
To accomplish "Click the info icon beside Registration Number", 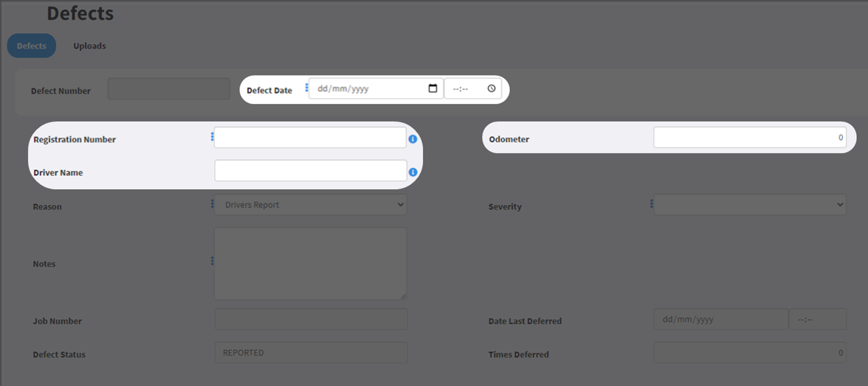I will pos(412,139).
